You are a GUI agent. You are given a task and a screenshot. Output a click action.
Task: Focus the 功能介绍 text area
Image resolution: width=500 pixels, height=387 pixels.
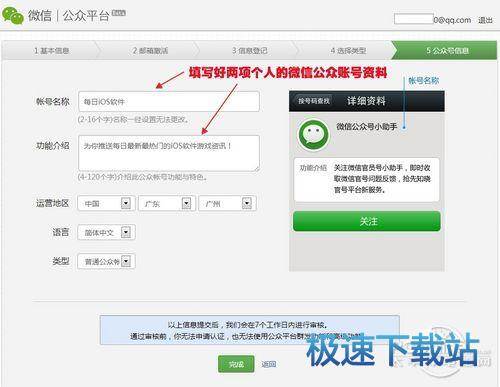[169, 153]
